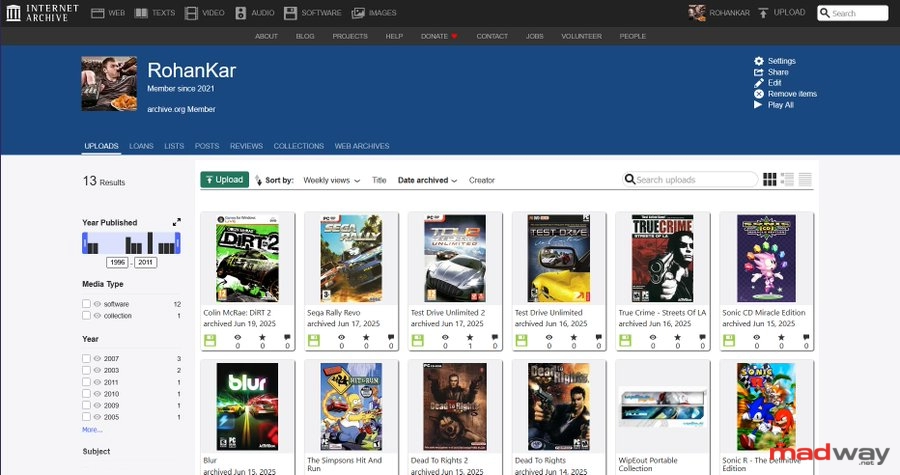This screenshot has height=475, width=900.
Task: Switch to the Collections tab
Action: [298, 146]
